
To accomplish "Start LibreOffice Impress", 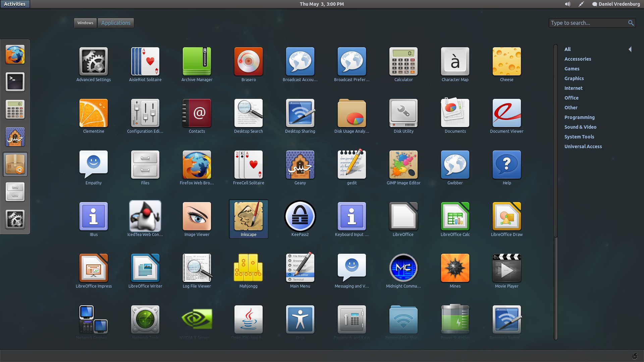I will 93,270.
